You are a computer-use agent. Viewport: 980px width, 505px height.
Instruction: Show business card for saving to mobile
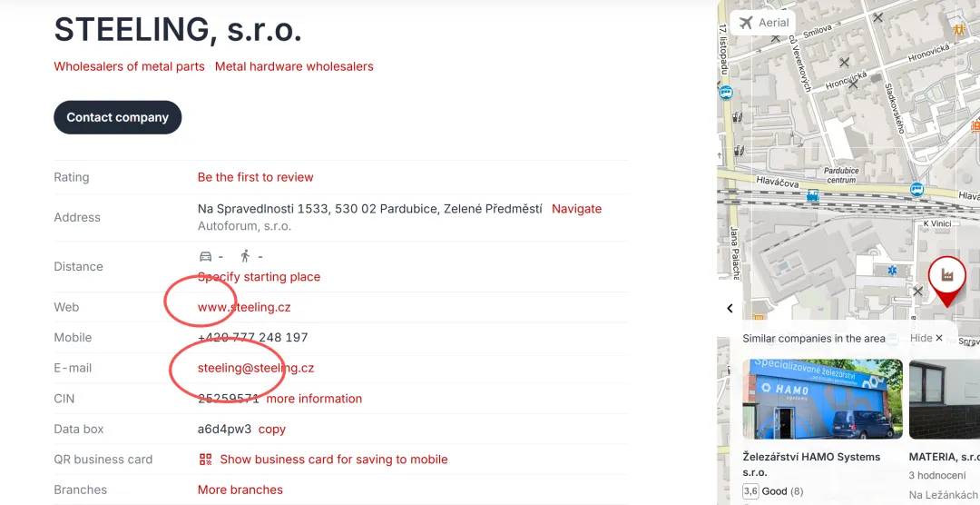pos(334,460)
